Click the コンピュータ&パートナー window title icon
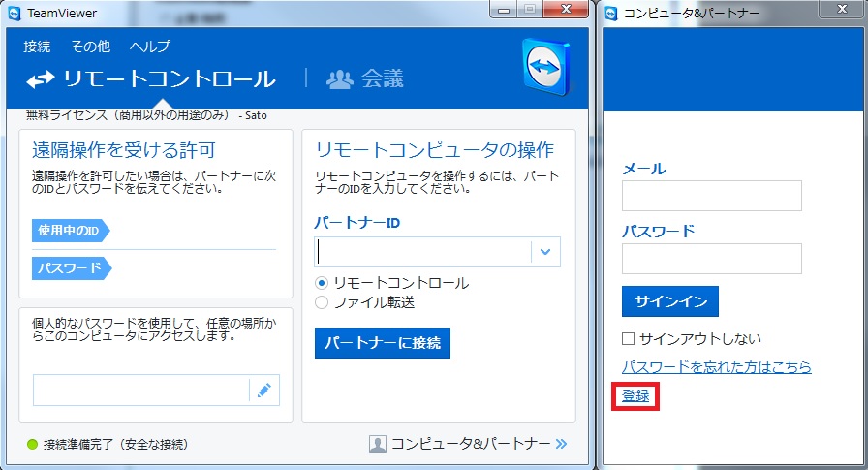Image resolution: width=868 pixels, height=470 pixels. [x=611, y=13]
